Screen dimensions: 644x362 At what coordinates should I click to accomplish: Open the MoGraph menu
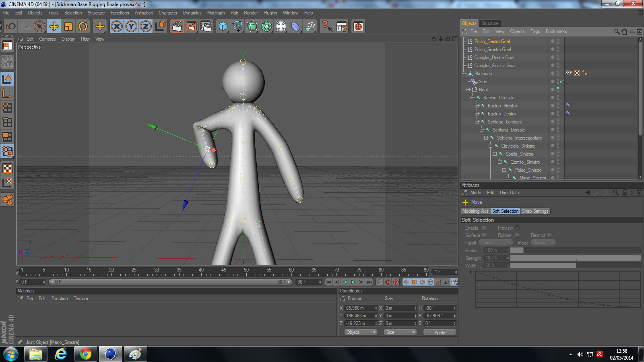pyautogui.click(x=216, y=13)
